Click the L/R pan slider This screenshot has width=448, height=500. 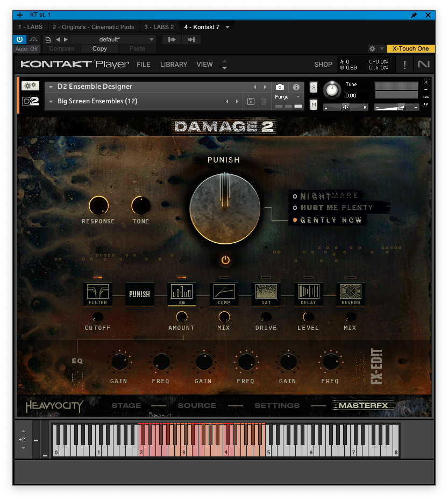[346, 107]
